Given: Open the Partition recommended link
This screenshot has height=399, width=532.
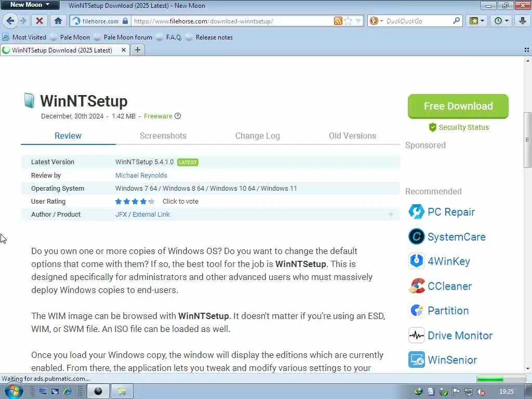Looking at the screenshot, I should pos(448,311).
